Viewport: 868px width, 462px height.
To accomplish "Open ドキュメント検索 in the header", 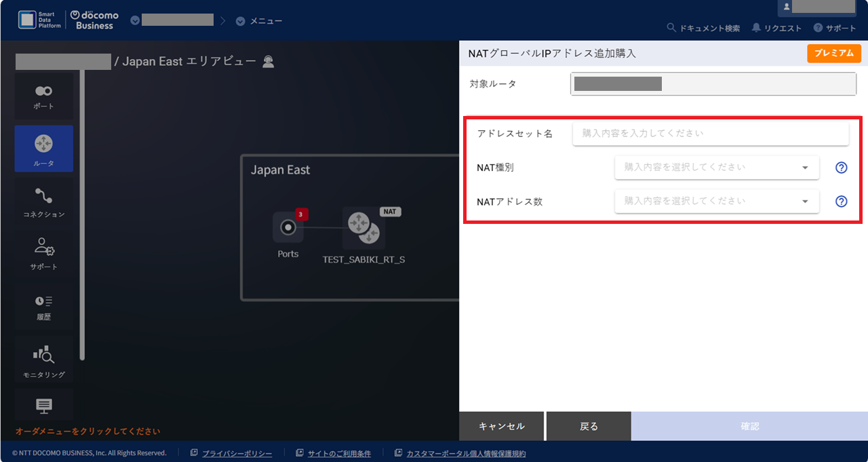I will click(x=704, y=28).
